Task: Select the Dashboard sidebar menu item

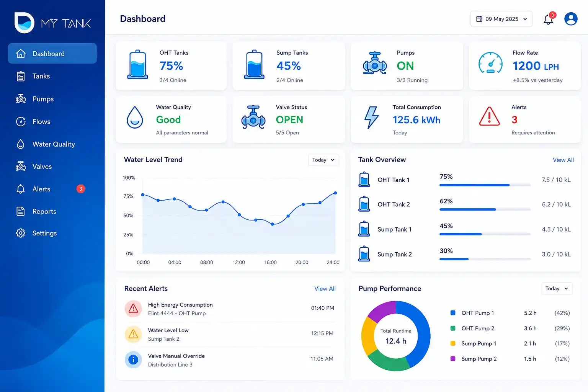Action: click(52, 54)
